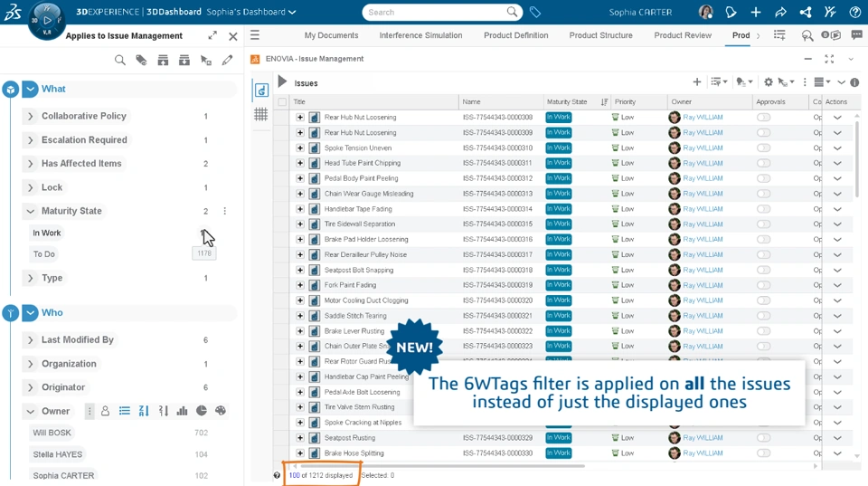Filter by owner Will BOSK tag
Screen dimensions: 868x486
52,433
